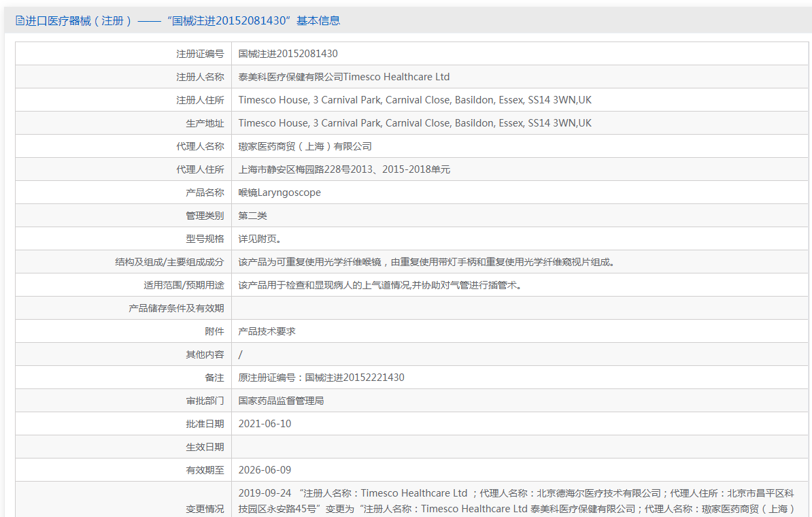This screenshot has width=812, height=517.
Task: Click the 其他内容 label
Action: tap(205, 355)
